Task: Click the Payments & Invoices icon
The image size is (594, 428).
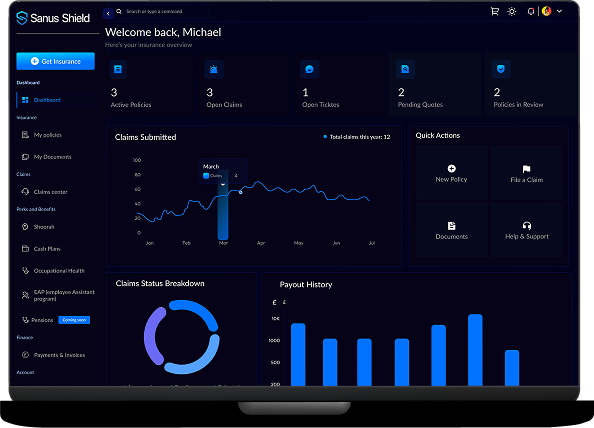Action: 25,355
